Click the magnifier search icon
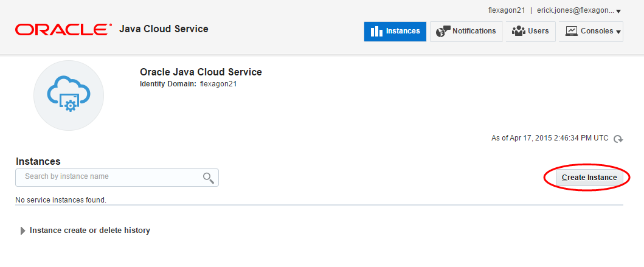Viewport: 644px width, 267px height. pos(208,178)
